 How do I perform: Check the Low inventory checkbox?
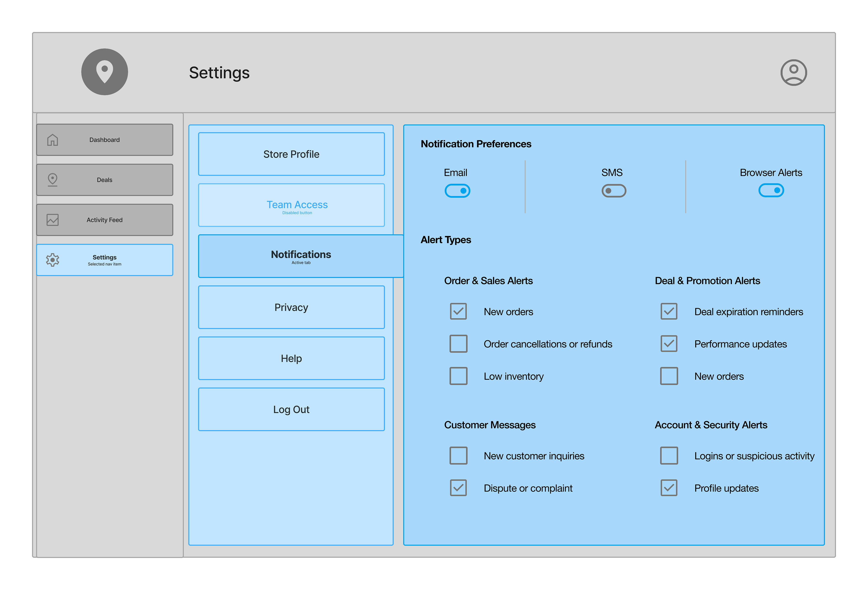click(458, 376)
